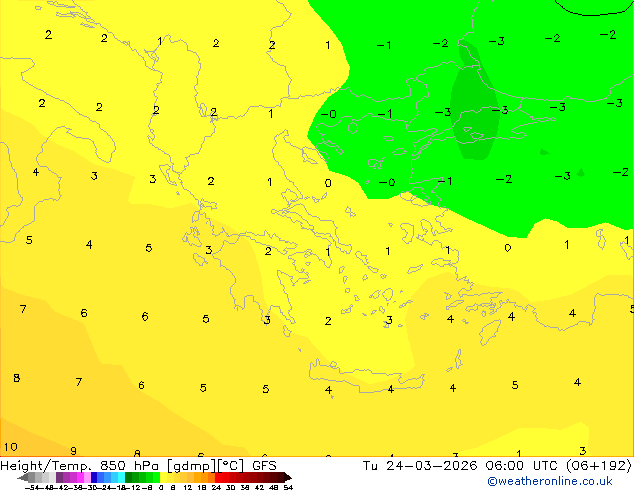Select the bright magenta legend color swatch
The width and height of the screenshot is (634, 490).
coord(80,477)
